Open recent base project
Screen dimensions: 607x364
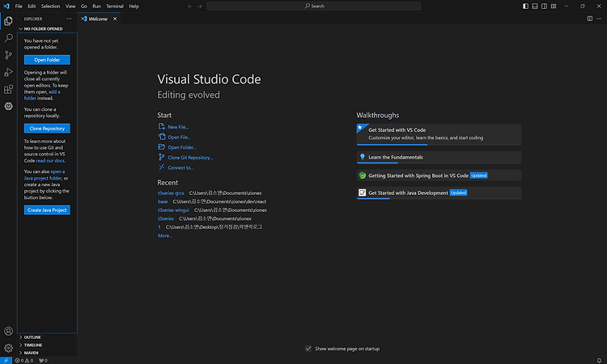[163, 201]
